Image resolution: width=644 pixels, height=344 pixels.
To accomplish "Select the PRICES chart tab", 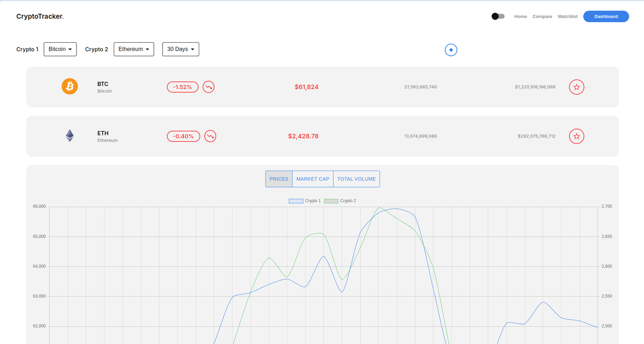I will point(279,179).
